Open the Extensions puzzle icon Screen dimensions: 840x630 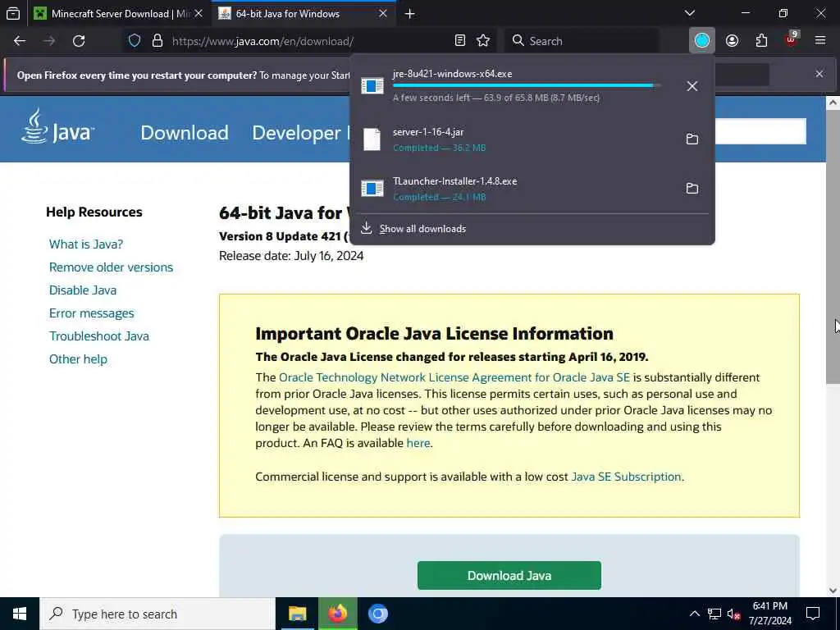pyautogui.click(x=761, y=41)
